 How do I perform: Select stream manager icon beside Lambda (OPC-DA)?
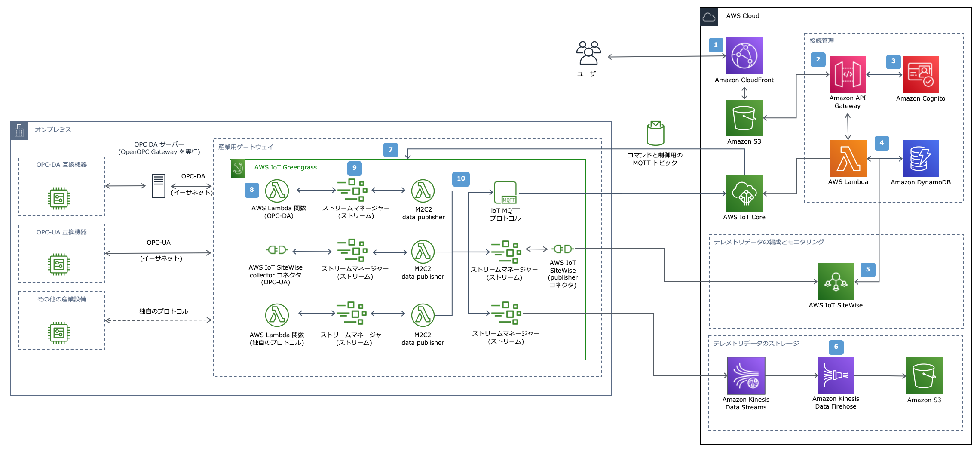coord(352,190)
